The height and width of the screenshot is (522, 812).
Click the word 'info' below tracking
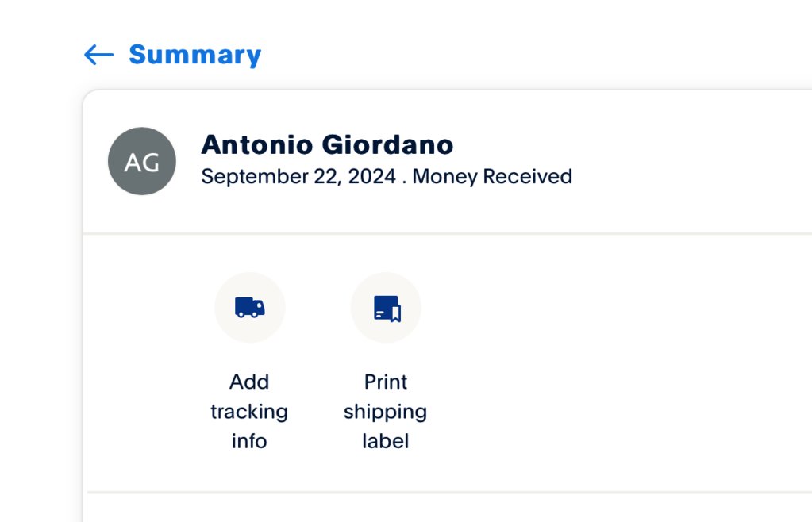(249, 441)
